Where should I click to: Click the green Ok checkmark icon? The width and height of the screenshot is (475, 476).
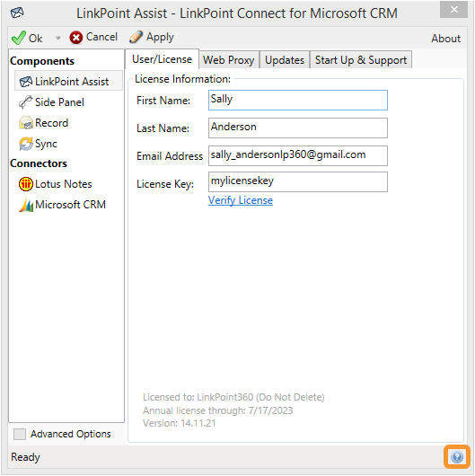[19, 38]
